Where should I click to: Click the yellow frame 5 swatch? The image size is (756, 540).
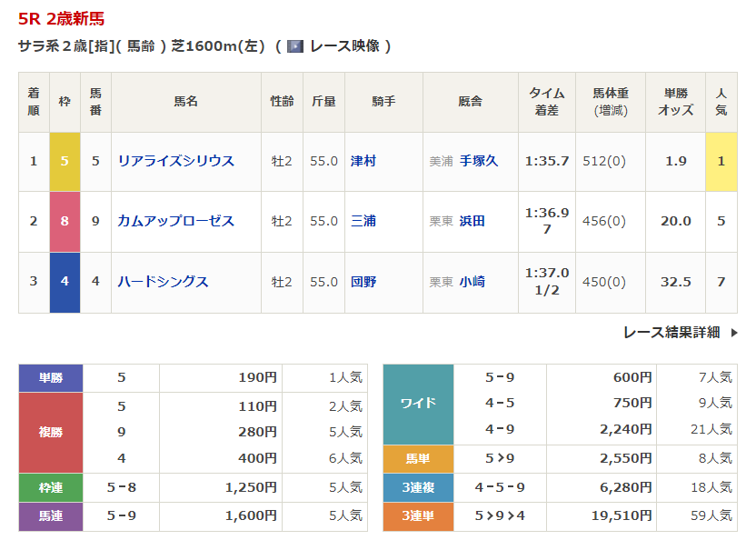65,161
